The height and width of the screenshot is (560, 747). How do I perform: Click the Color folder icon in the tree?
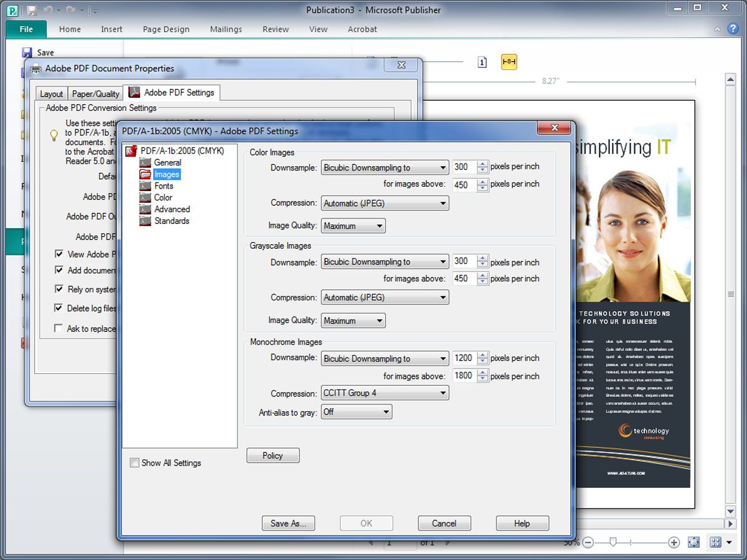[x=145, y=197]
